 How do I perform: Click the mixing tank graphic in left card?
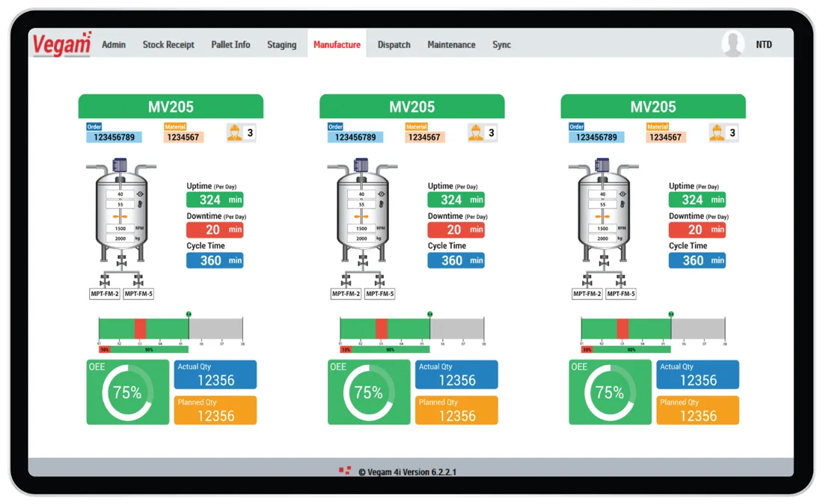point(121,210)
